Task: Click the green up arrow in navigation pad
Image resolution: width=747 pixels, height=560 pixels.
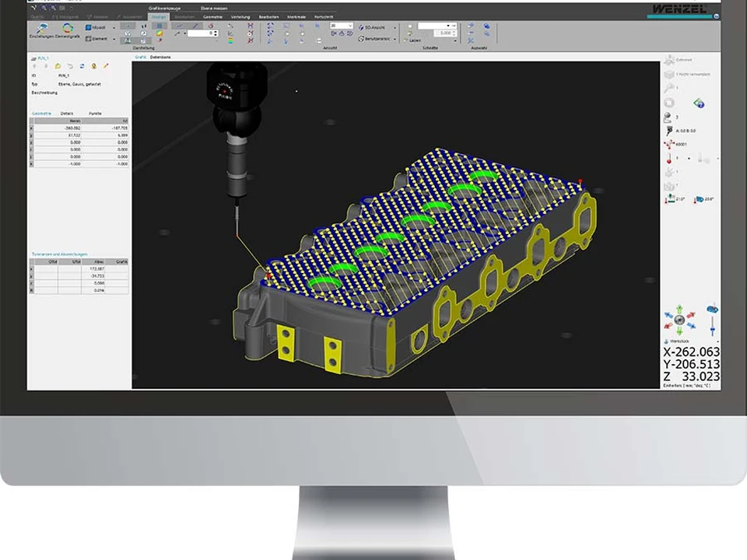Action: click(x=679, y=309)
